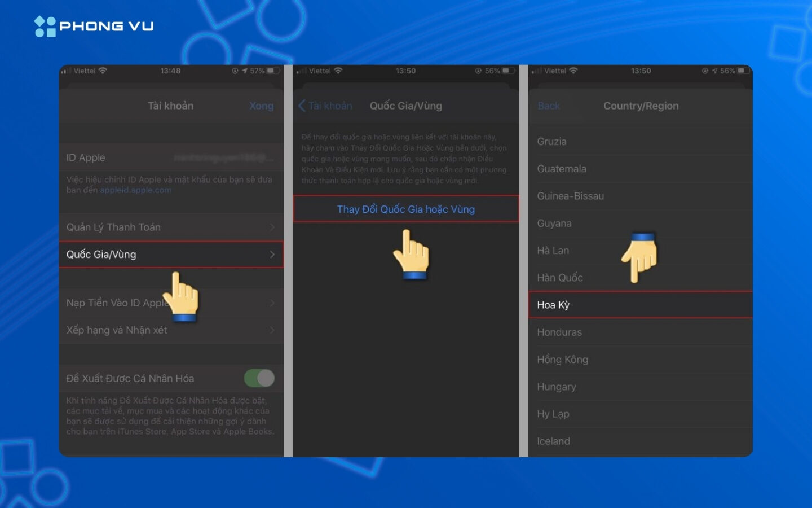This screenshot has width=812, height=508.
Task: Select Quản Lý Thanh Toán row label
Action: coord(113,227)
